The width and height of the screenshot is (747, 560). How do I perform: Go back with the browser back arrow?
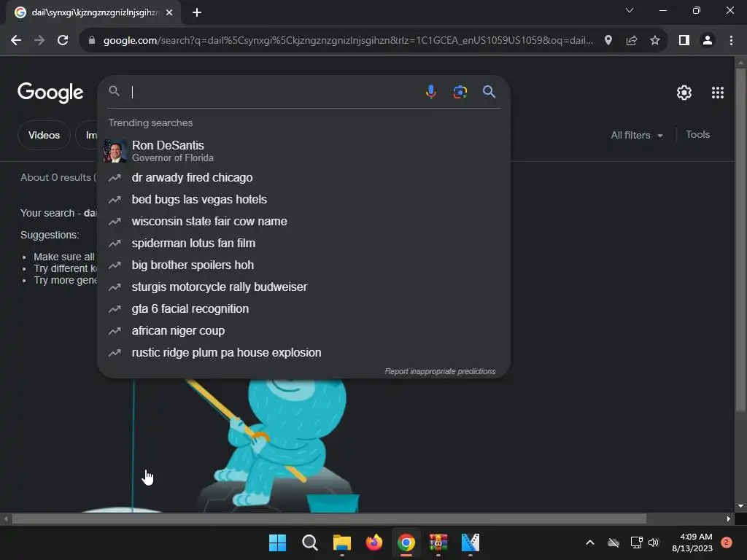pyautogui.click(x=16, y=41)
